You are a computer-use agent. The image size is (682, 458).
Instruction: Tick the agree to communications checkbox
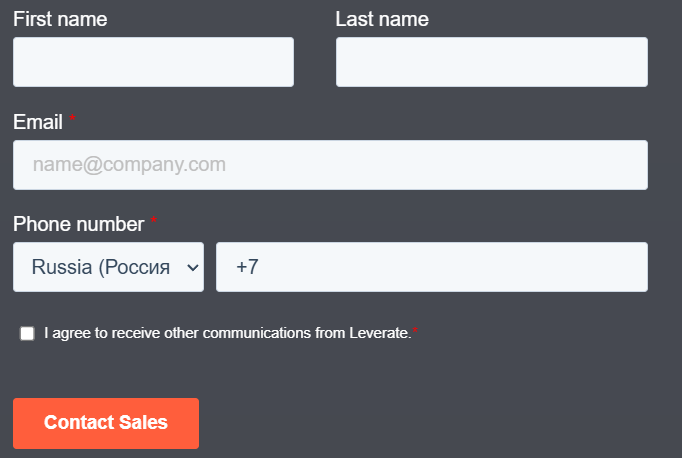point(27,334)
